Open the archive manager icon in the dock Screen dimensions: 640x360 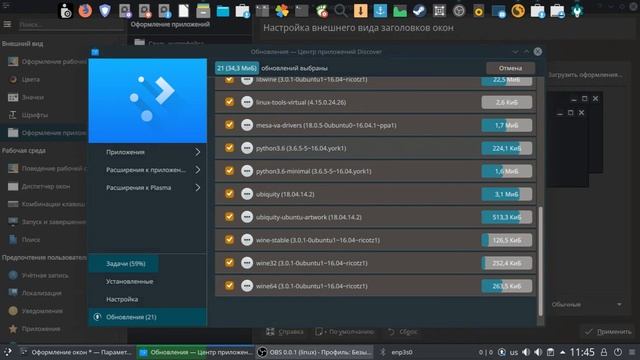pyautogui.click(x=203, y=10)
